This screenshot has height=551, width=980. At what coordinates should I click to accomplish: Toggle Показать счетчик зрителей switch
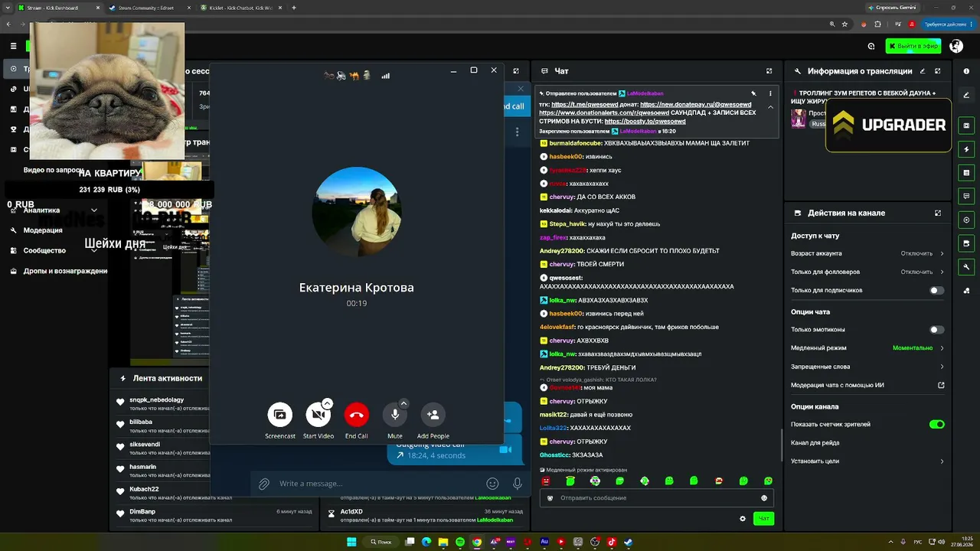tap(936, 424)
